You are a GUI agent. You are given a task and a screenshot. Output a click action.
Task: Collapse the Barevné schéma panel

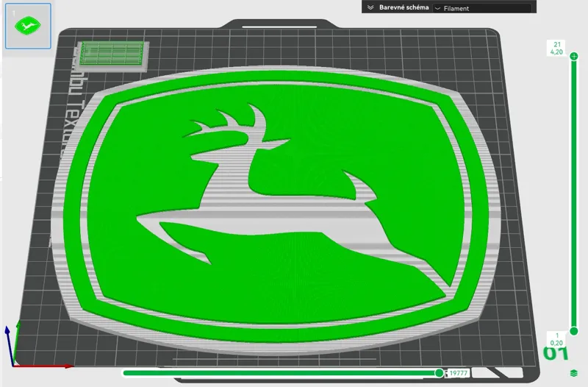coord(370,7)
